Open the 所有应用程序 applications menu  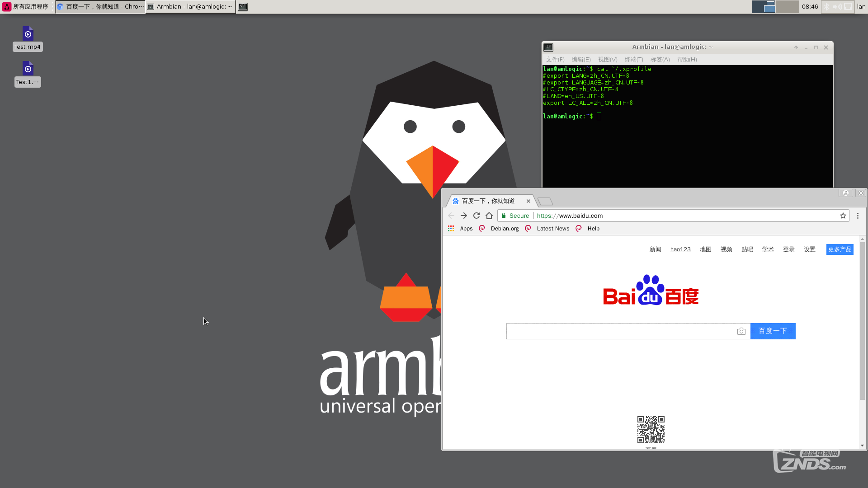tap(26, 7)
